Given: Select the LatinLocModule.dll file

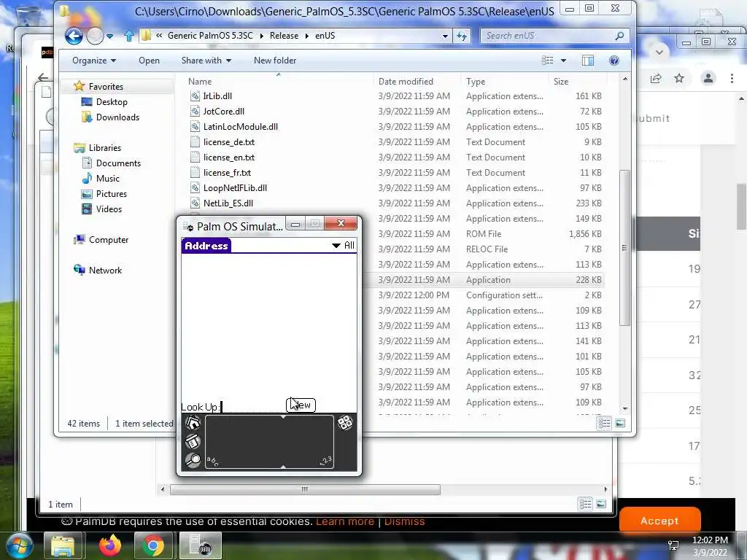Looking at the screenshot, I should [241, 127].
